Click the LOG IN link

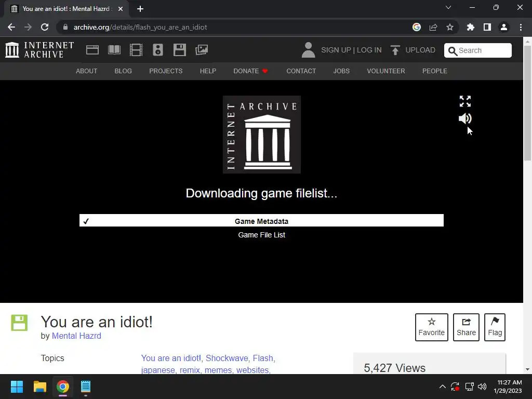369,50
